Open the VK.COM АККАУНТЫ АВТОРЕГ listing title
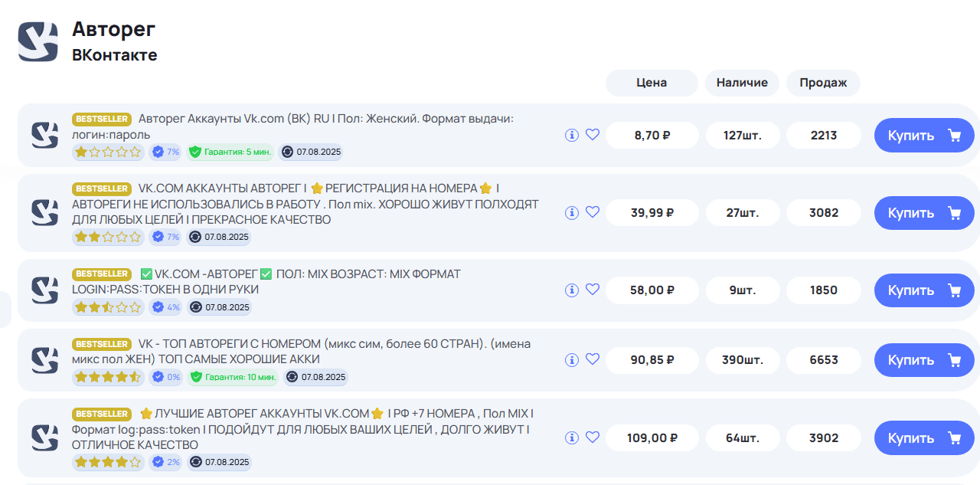 pos(305,204)
